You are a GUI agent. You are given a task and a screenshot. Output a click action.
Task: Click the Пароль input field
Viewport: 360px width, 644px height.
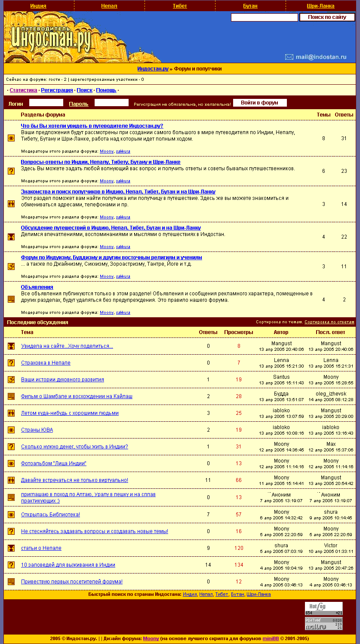click(x=111, y=103)
